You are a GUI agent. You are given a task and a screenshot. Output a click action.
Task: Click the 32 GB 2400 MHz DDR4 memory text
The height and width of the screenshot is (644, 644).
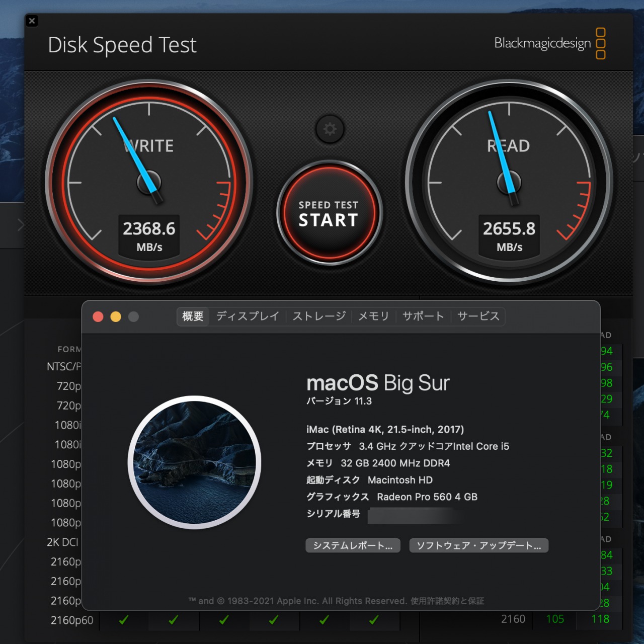pyautogui.click(x=395, y=463)
